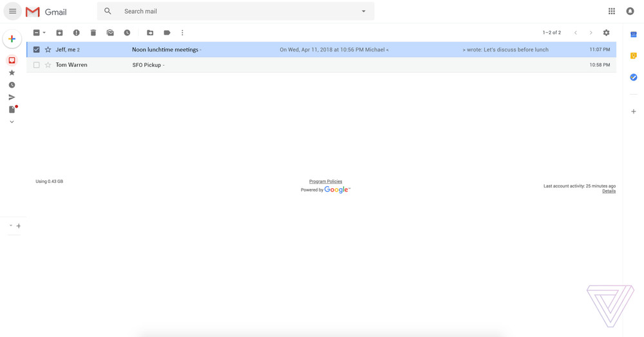Screen dimensions: 644x337
Task: Open the Move to folder icon
Action: point(150,33)
